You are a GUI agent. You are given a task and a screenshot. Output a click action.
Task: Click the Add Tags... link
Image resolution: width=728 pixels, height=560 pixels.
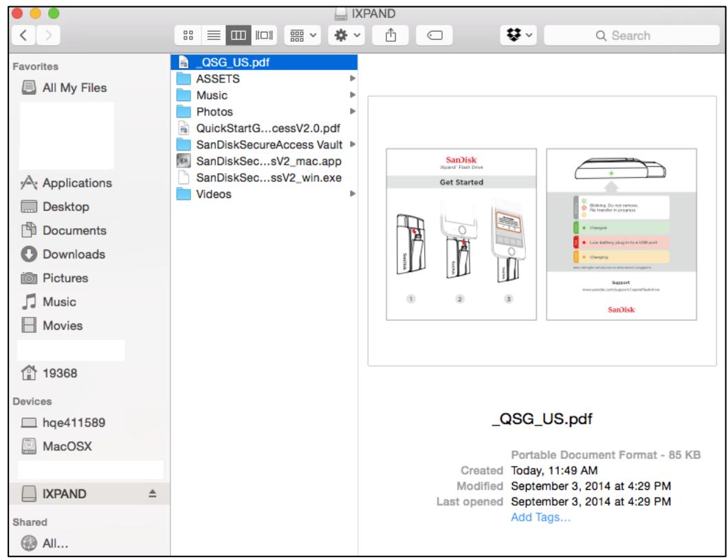(540, 517)
